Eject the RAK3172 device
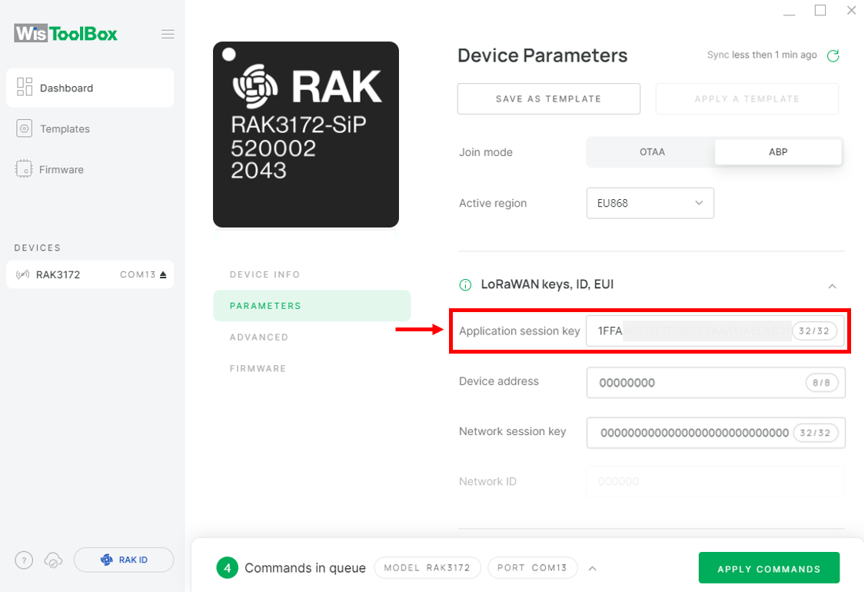The height and width of the screenshot is (595, 868). coord(163,274)
